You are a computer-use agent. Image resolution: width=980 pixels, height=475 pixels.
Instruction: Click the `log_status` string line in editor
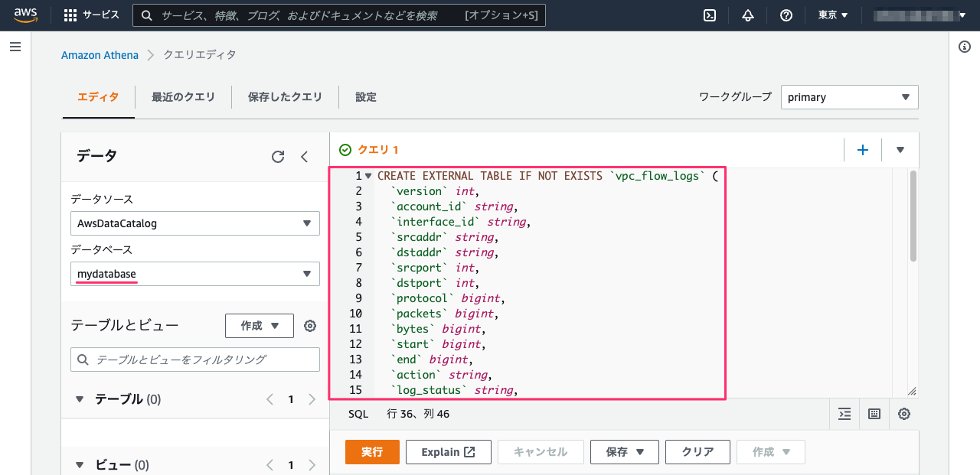pyautogui.click(x=454, y=390)
